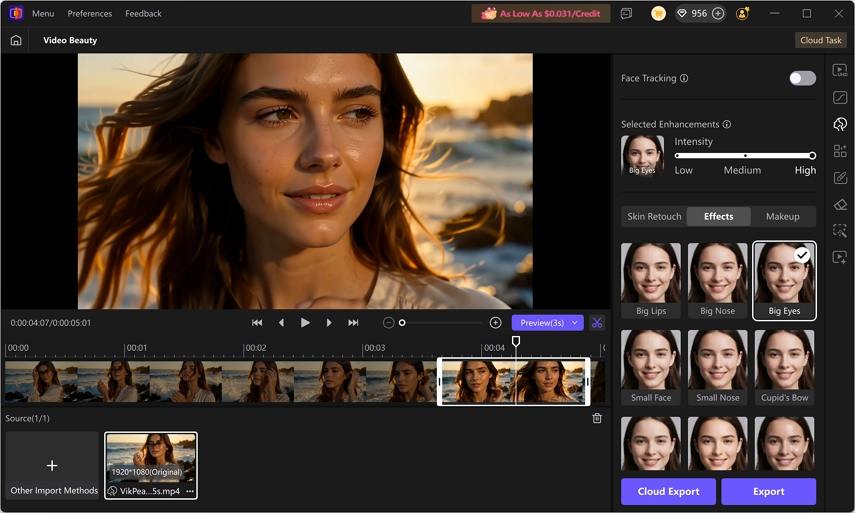Step forward one frame
855x513 pixels.
[x=329, y=323]
